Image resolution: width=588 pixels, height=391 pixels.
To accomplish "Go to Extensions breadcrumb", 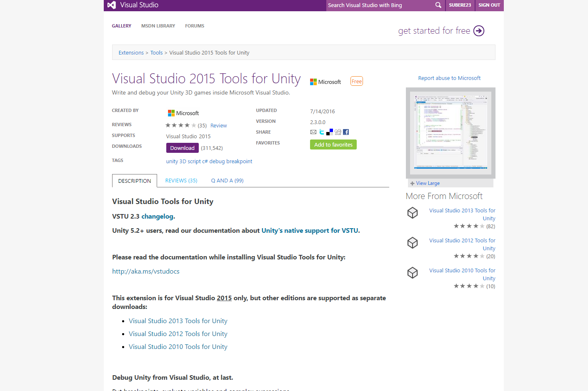I will (131, 53).
